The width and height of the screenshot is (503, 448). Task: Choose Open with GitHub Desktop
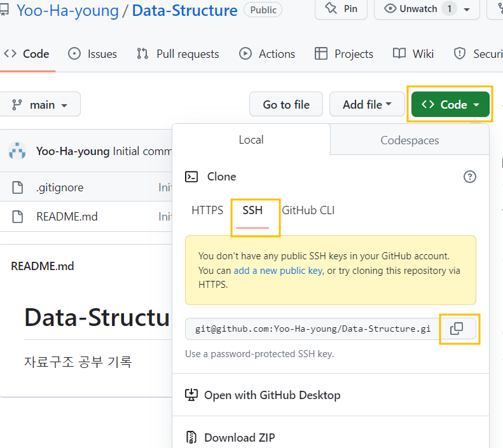click(x=331, y=395)
